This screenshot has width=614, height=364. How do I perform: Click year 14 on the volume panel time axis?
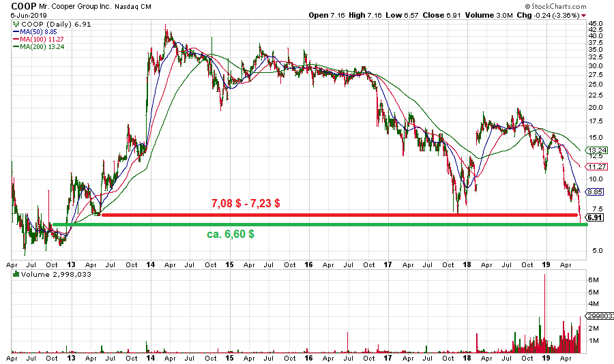150,358
